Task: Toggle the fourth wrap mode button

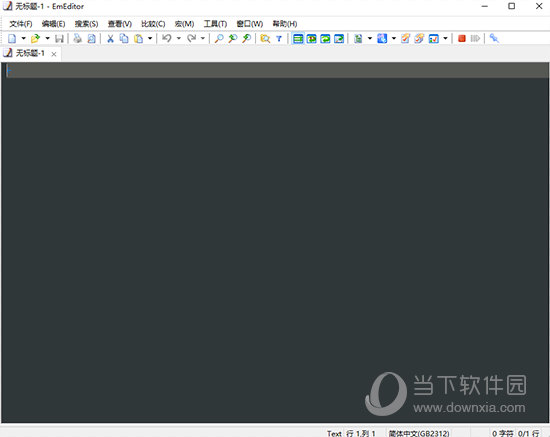Action: point(339,38)
